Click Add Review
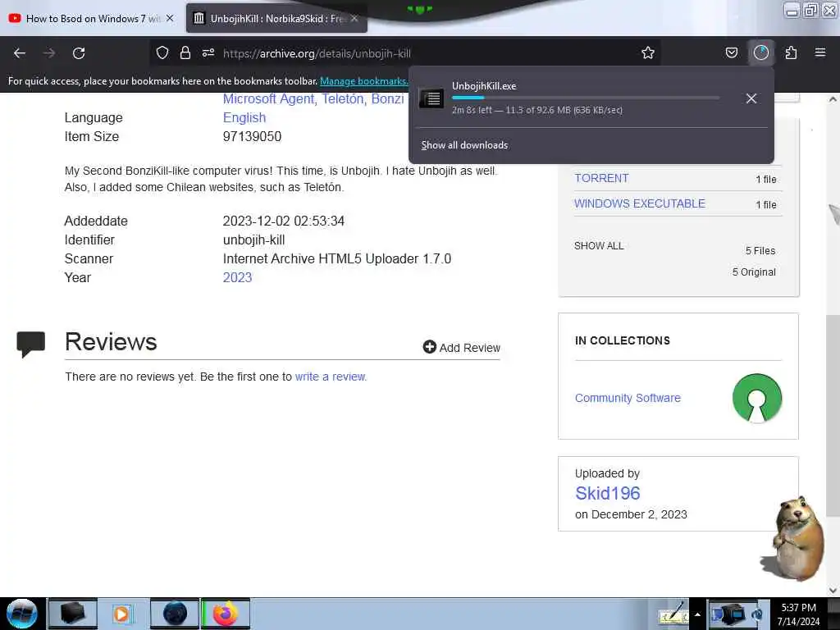 [461, 347]
